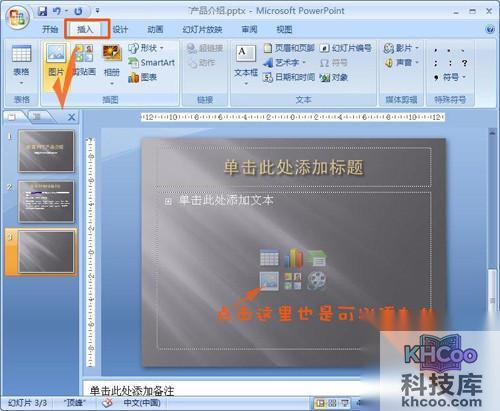Click the spell check status icon
The width and height of the screenshot is (500, 411).
tap(107, 403)
